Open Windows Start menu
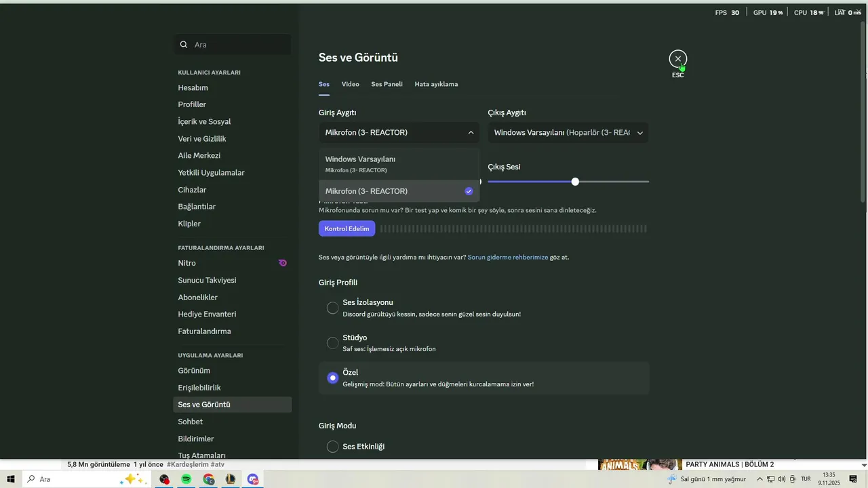Screen dimensions: 868x488 [10, 479]
